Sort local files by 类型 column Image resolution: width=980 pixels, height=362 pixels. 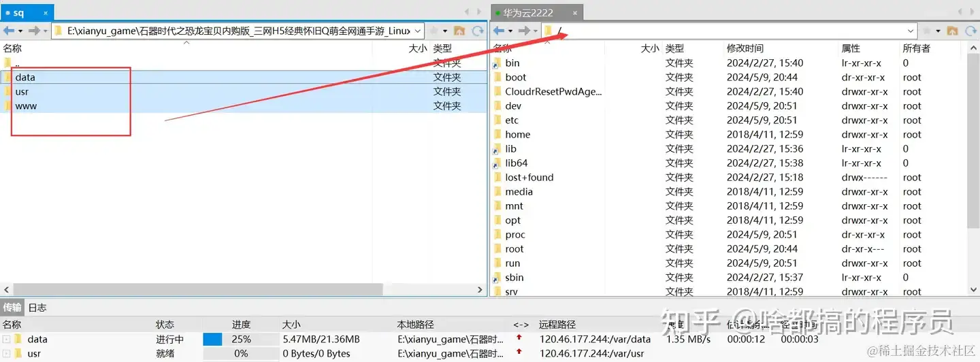[442, 48]
